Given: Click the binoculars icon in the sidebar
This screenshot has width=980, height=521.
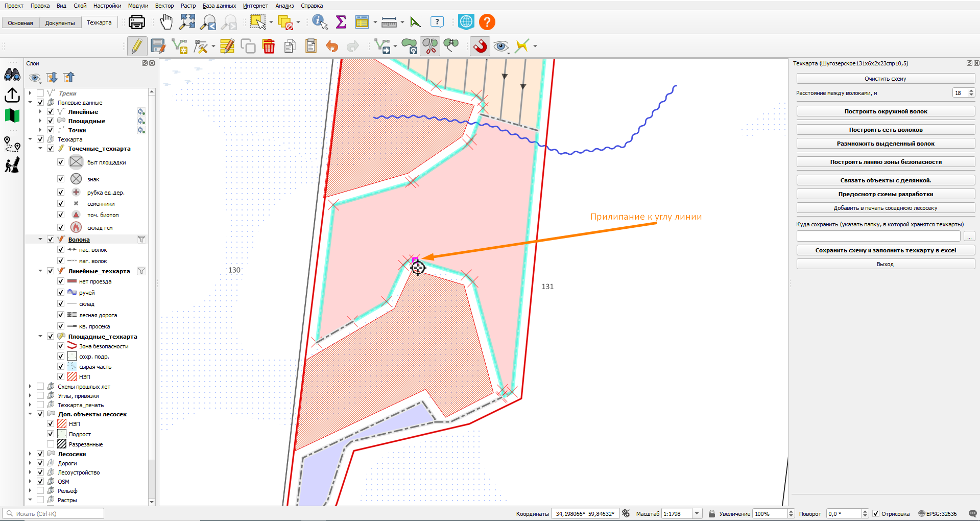Looking at the screenshot, I should (x=12, y=75).
